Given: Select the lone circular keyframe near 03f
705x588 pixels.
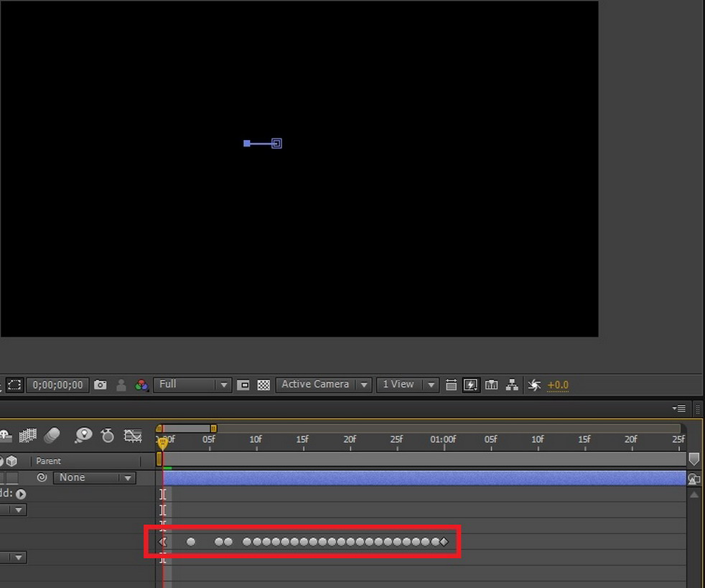Looking at the screenshot, I should (191, 542).
